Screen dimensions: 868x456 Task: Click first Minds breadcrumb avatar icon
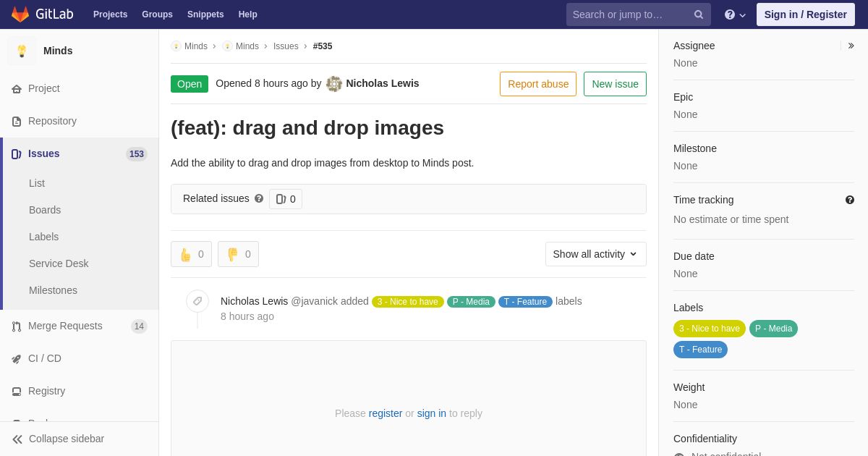pos(176,46)
